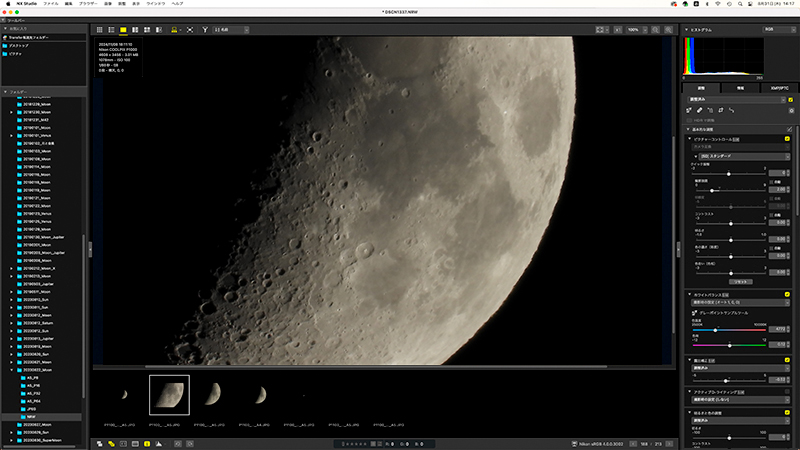Viewport: 800px width, 450px height.
Task: Go to the next image arrow at bottom right
Action: tap(669, 444)
